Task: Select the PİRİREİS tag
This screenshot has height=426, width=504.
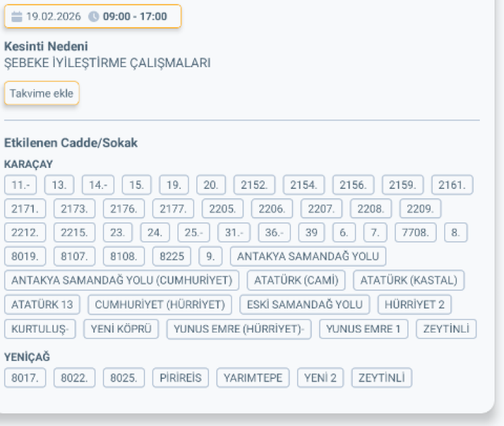Action: tap(181, 378)
